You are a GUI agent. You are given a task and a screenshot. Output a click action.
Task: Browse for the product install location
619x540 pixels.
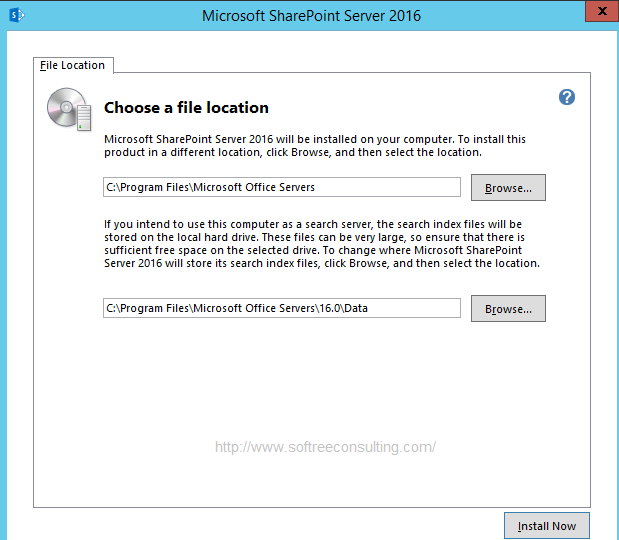pos(508,188)
